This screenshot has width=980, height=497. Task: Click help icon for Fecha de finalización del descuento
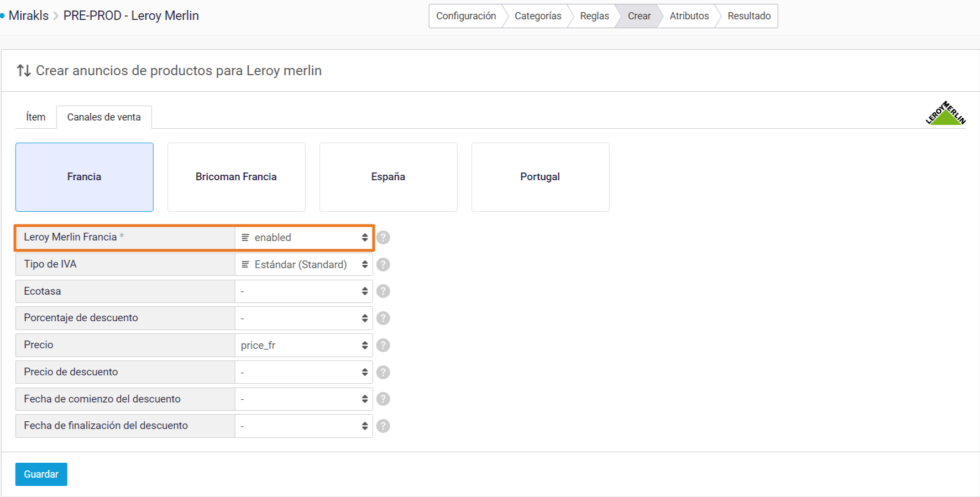point(383,426)
